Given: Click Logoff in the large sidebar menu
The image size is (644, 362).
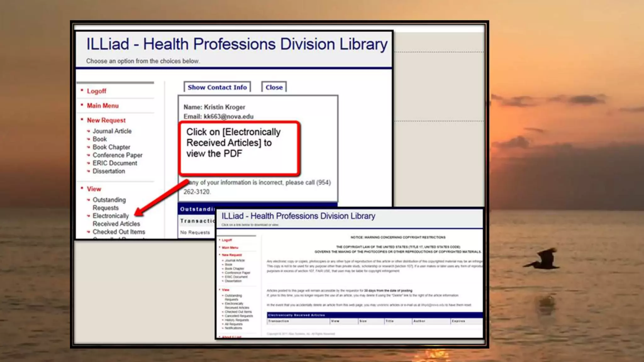Looking at the screenshot, I should tap(96, 91).
